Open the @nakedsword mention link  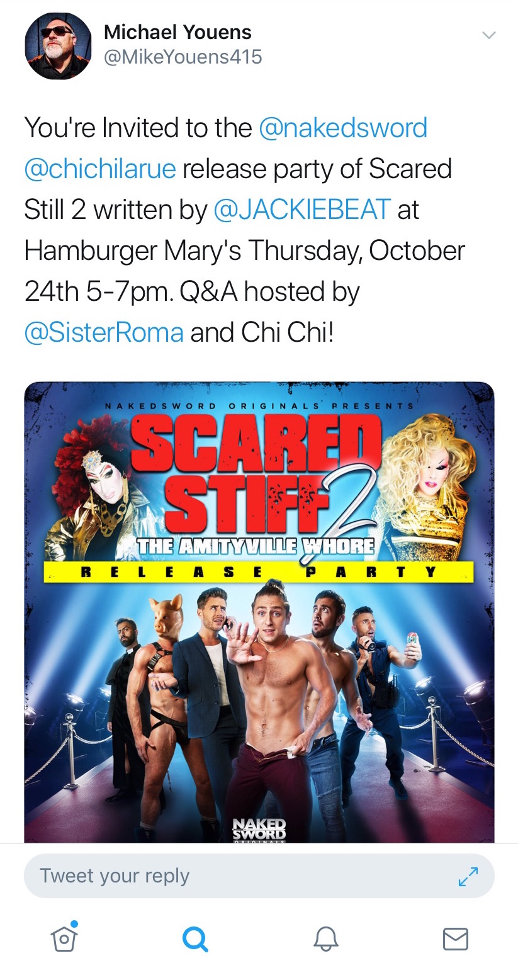[343, 128]
